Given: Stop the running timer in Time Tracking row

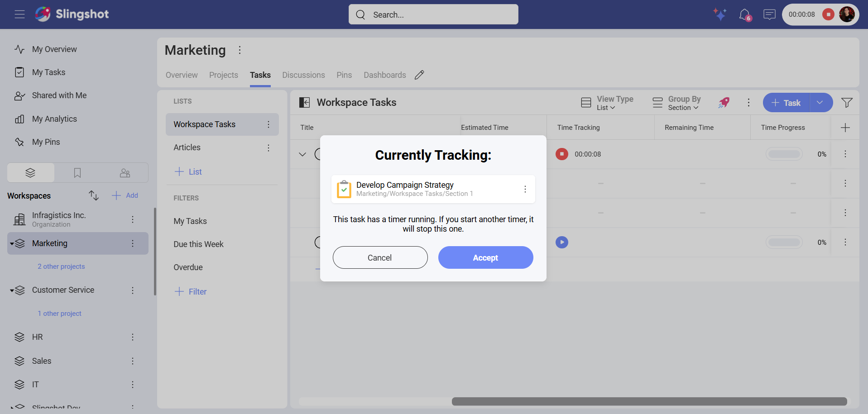Looking at the screenshot, I should 562,154.
